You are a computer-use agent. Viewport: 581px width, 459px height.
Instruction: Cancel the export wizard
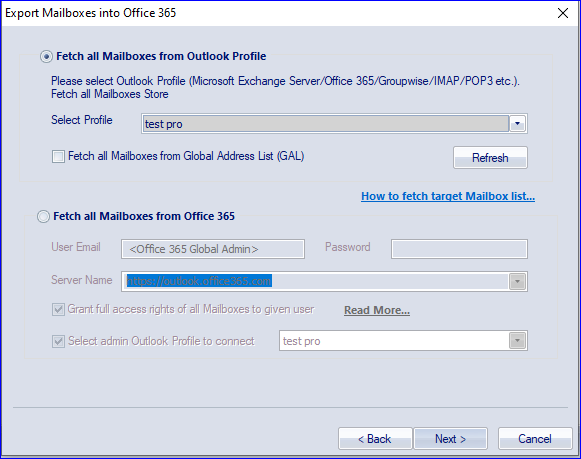click(535, 439)
